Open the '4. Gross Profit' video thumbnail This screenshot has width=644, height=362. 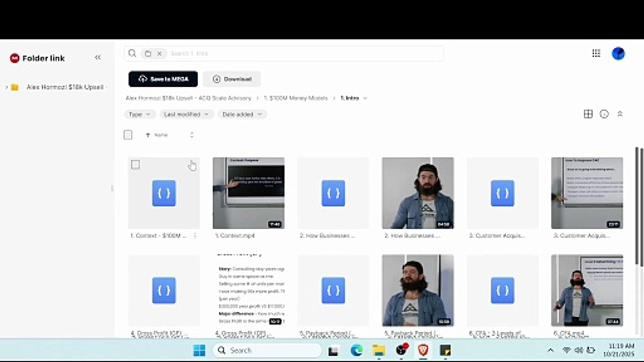(x=249, y=290)
